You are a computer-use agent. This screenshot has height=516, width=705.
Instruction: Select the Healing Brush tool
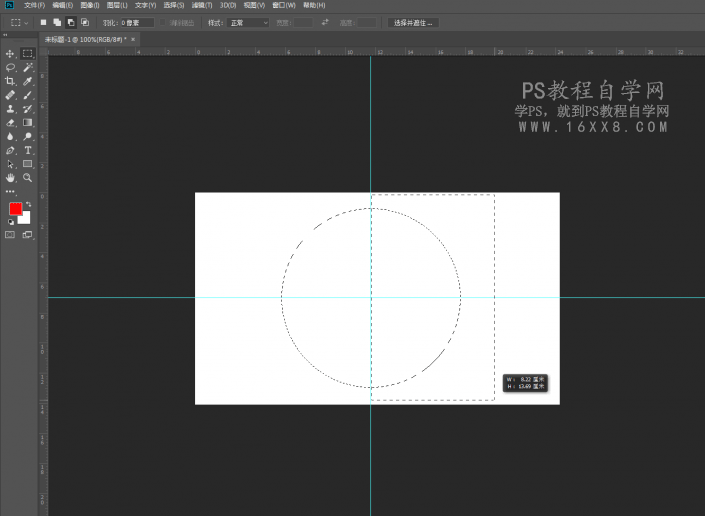pos(10,95)
